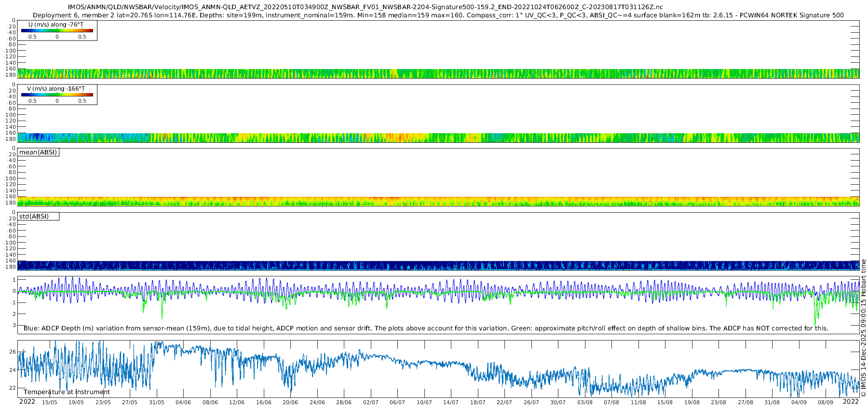Select the 15/05 date tick label

click(49, 402)
